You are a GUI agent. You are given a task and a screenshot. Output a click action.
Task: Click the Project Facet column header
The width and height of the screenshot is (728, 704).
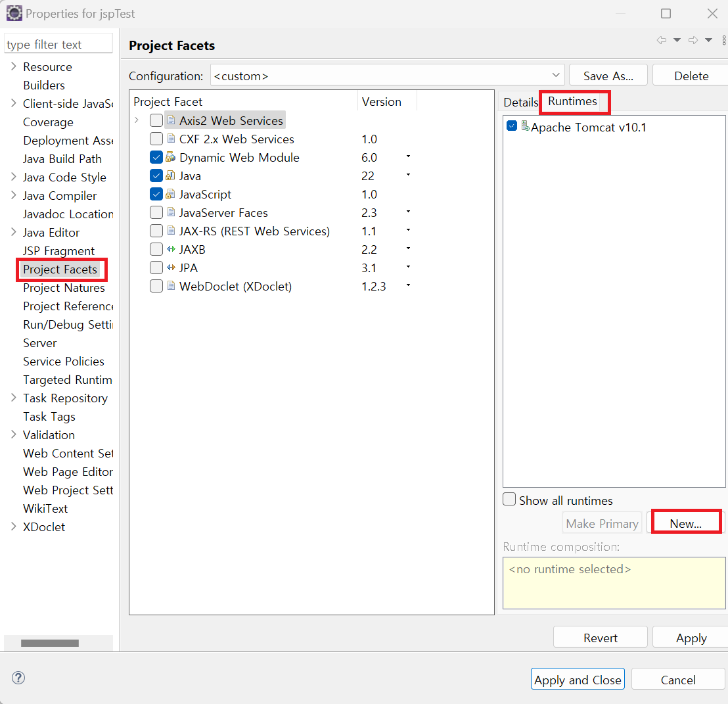tap(243, 102)
